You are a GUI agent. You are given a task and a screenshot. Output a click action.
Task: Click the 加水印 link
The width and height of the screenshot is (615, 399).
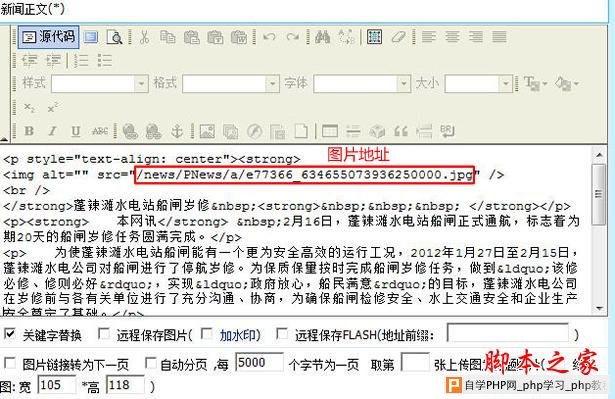click(238, 335)
